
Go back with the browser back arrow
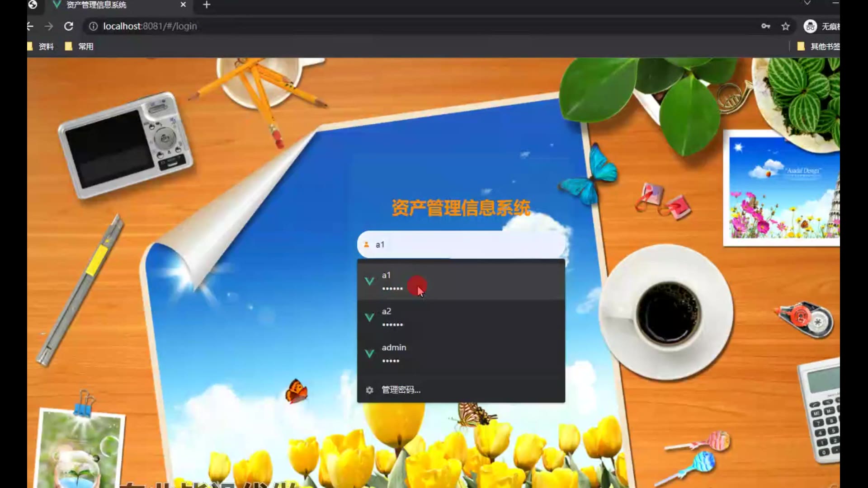(x=30, y=26)
